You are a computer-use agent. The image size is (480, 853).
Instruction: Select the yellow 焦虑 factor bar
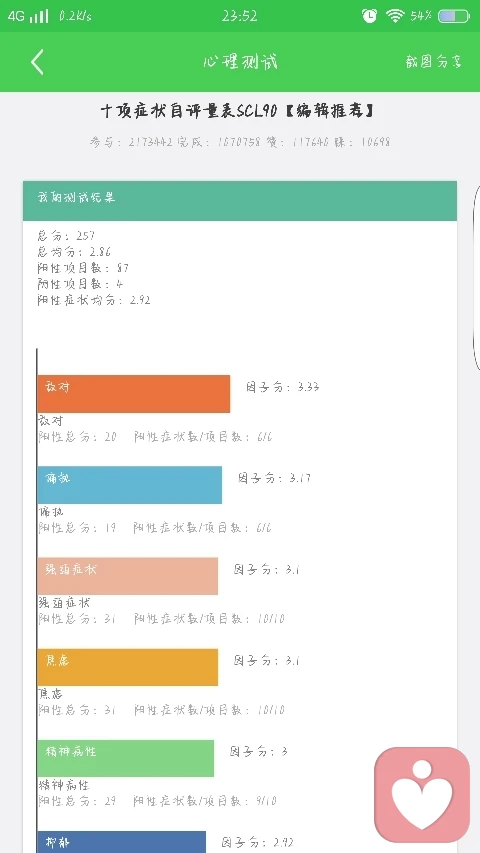(x=128, y=667)
